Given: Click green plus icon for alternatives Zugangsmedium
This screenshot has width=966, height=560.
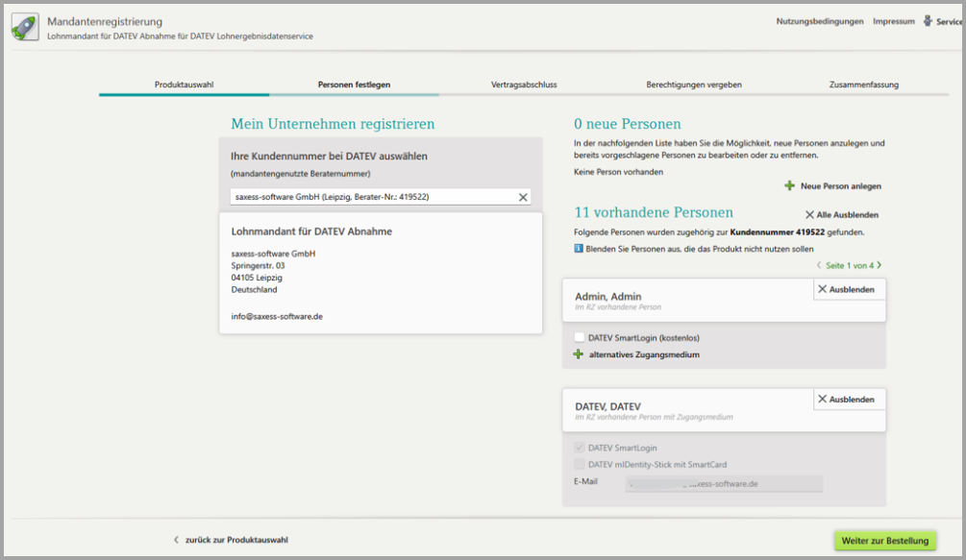Looking at the screenshot, I should click(x=579, y=354).
